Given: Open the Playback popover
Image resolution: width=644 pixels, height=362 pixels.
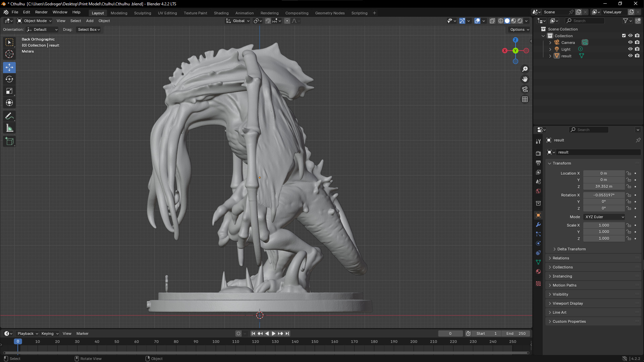Looking at the screenshot, I should [28, 334].
